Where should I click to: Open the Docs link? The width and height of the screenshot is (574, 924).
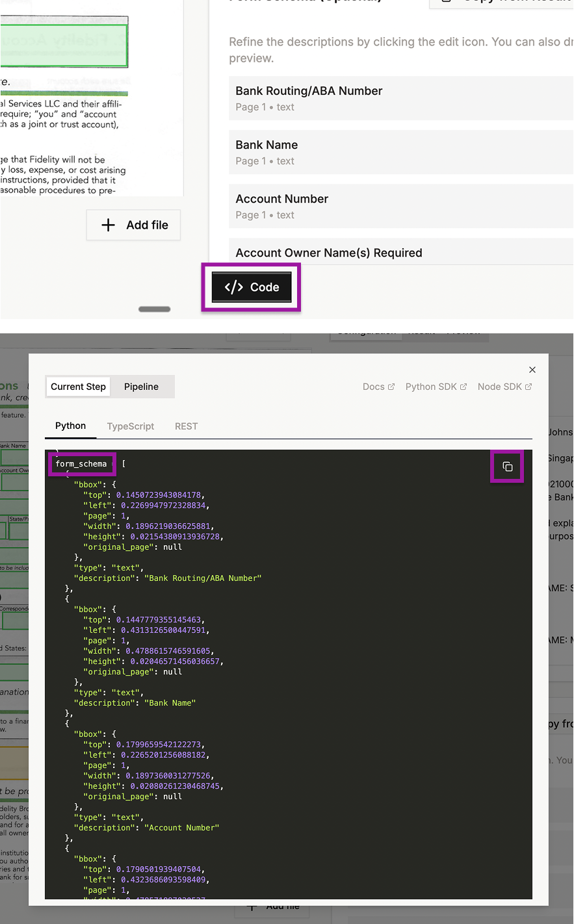[x=378, y=387]
